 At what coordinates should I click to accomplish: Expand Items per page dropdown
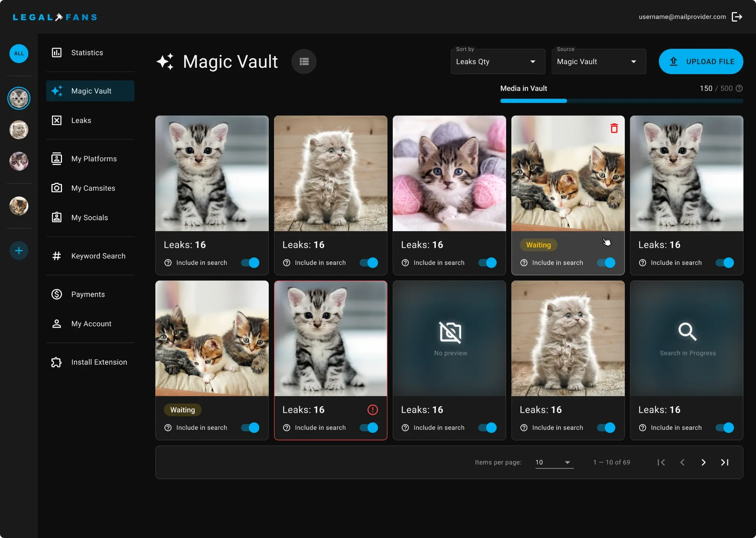tap(554, 462)
